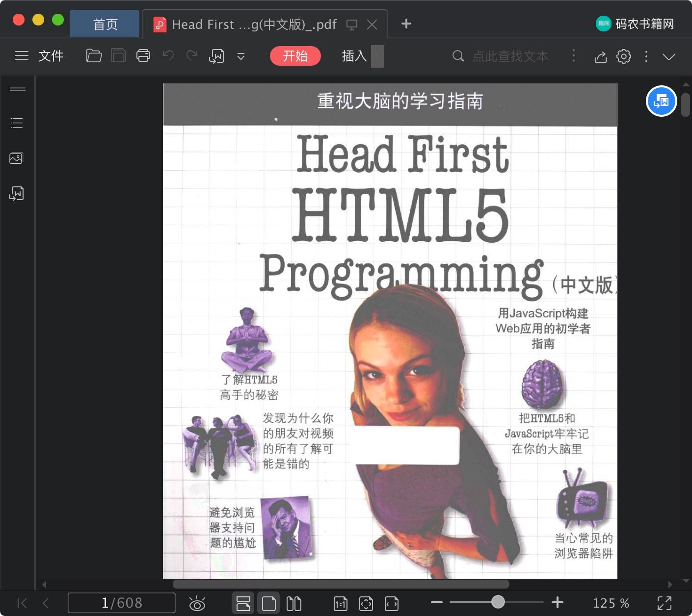
Task: Click the 文件 menu label
Action: (51, 56)
